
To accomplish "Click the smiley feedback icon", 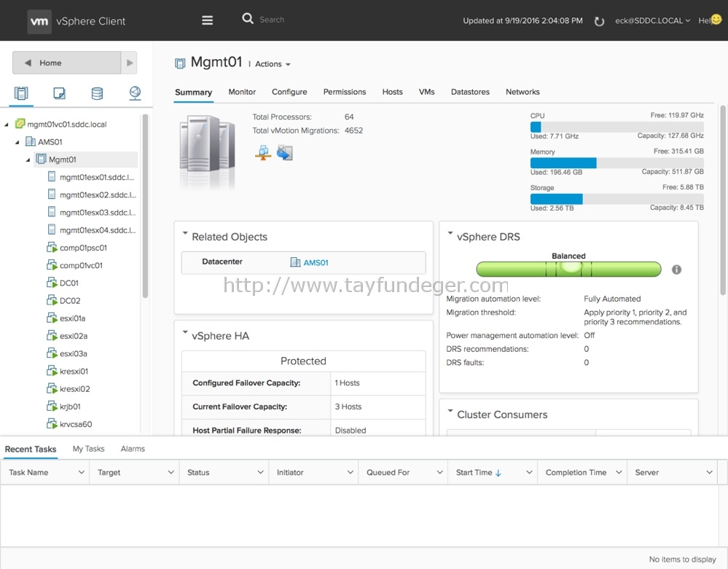I will click(x=716, y=19).
